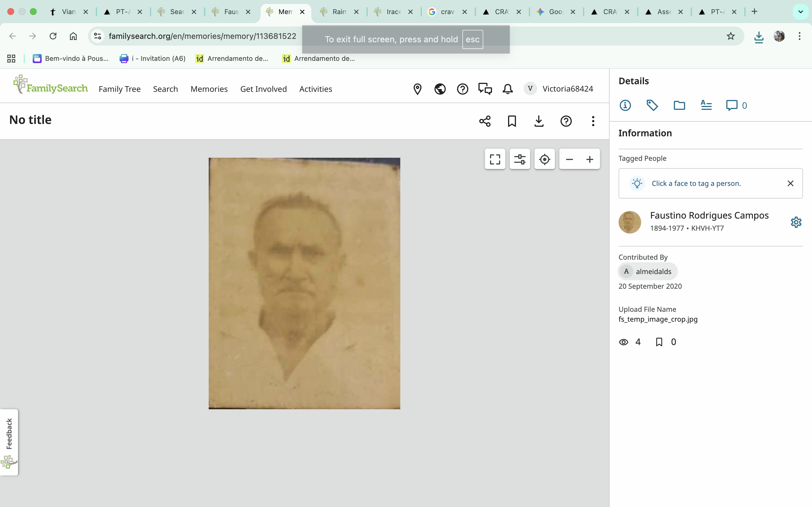Open tag settings gear for Faustino

click(796, 222)
